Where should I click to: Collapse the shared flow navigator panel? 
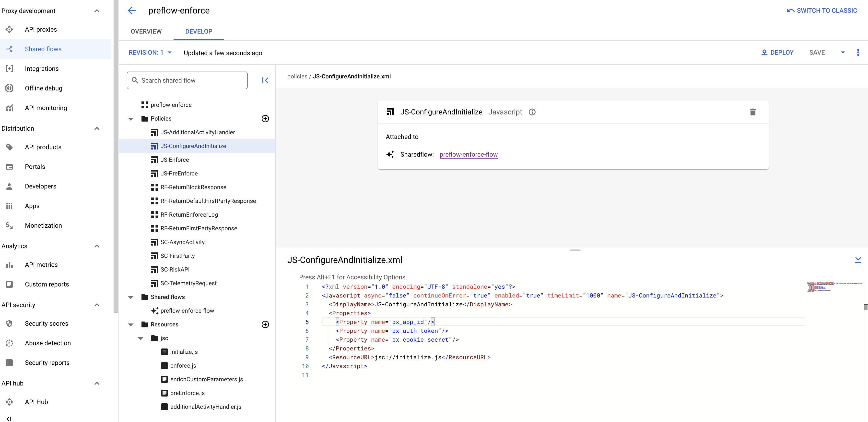pyautogui.click(x=265, y=80)
